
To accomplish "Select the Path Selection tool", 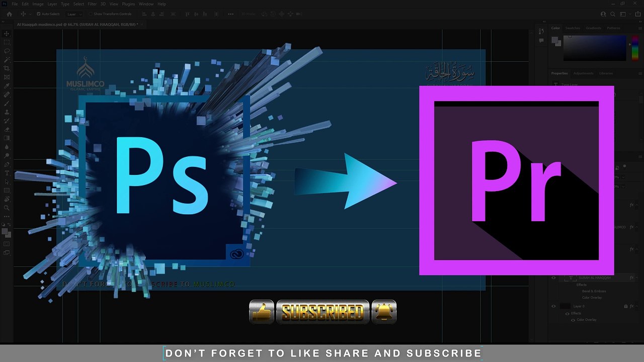I will (7, 182).
